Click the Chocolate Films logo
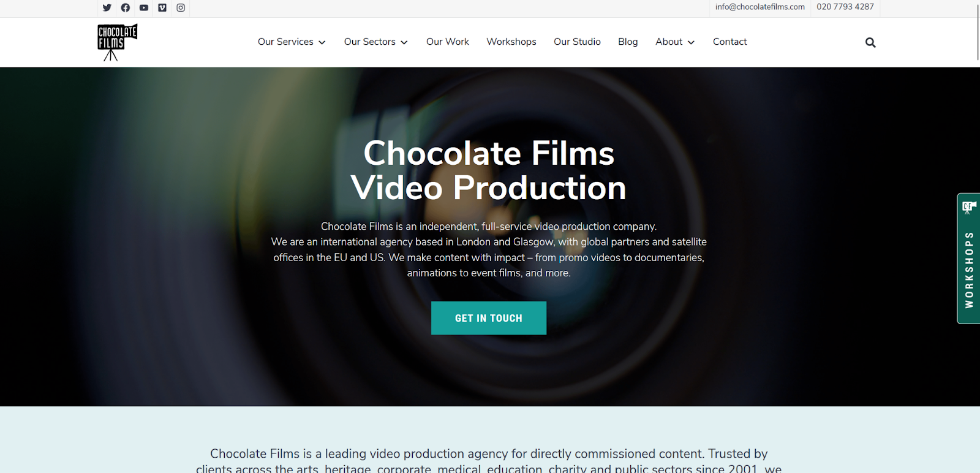The width and height of the screenshot is (980, 473). click(x=117, y=42)
